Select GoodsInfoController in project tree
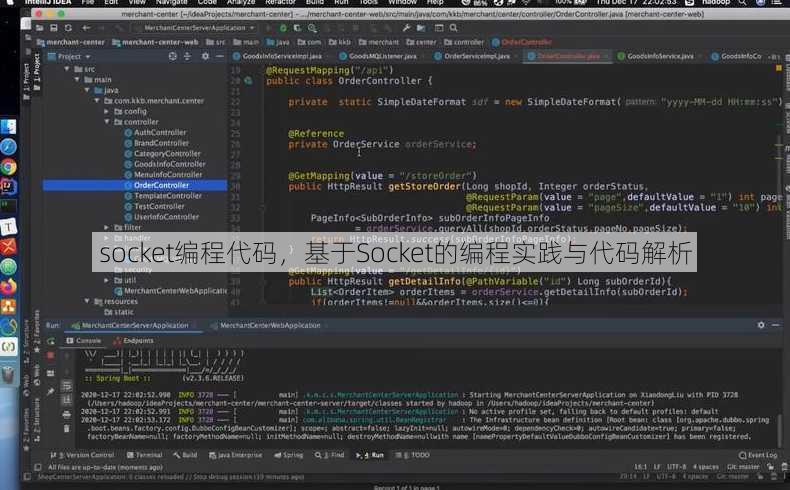 [x=165, y=164]
